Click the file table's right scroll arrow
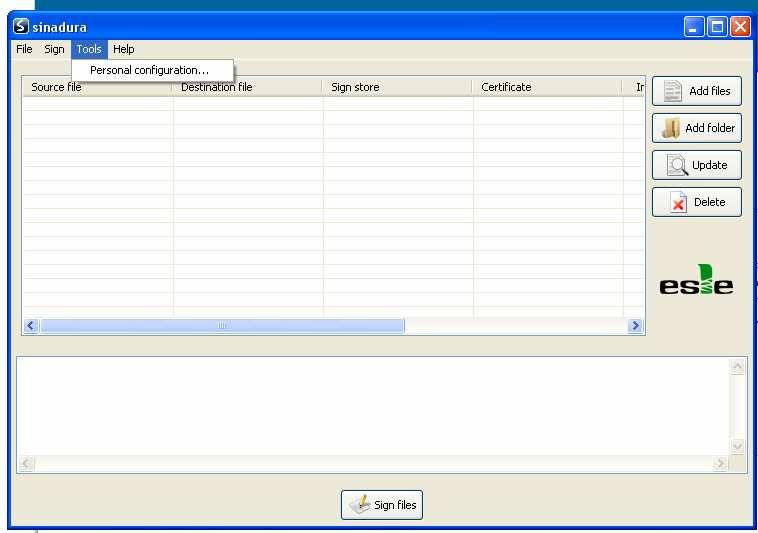 point(635,326)
